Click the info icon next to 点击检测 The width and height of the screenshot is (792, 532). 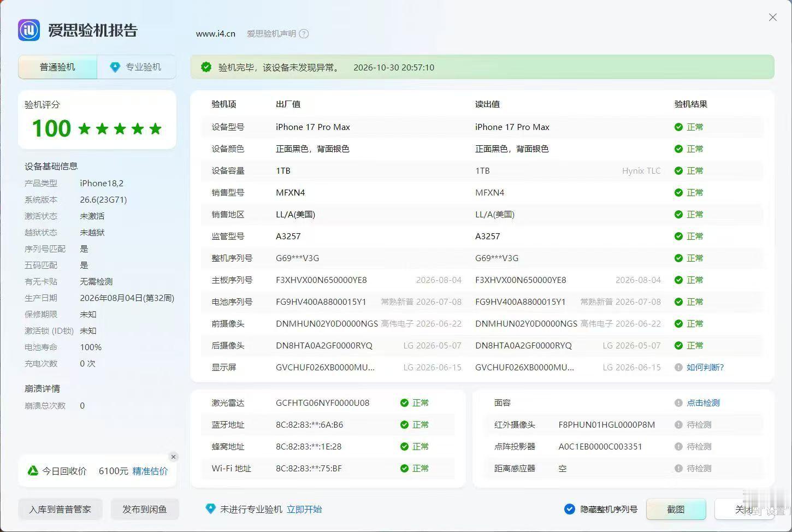678,403
